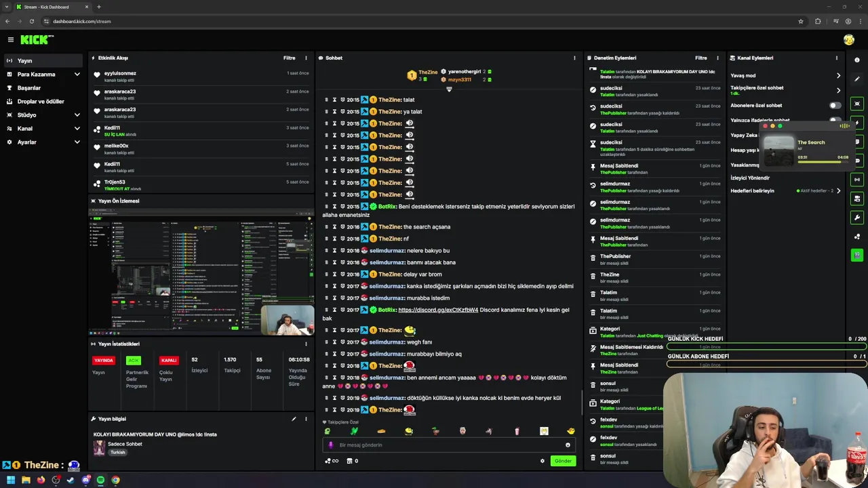This screenshot has width=868, height=488.
Task: Click İzleyici Yönlendir option
Action: (x=750, y=178)
